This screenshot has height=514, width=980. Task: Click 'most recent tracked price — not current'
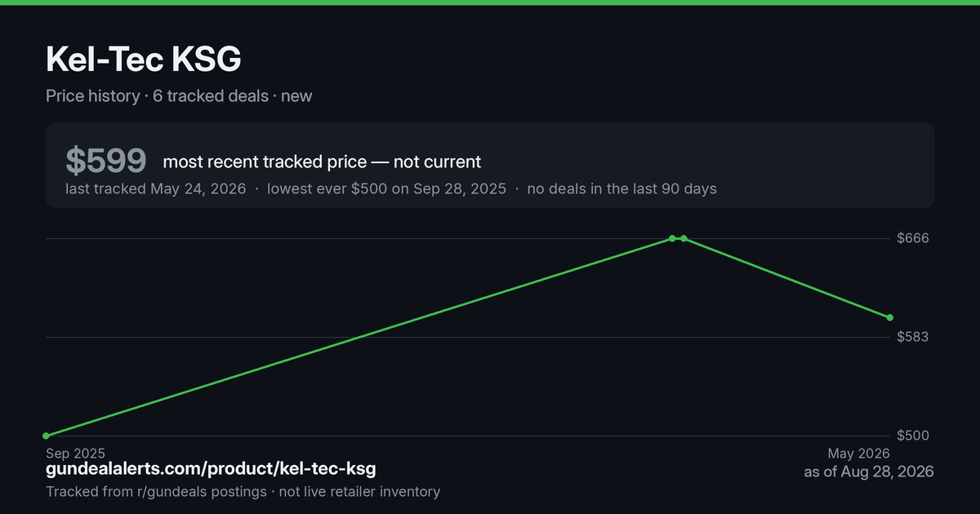[322, 162]
